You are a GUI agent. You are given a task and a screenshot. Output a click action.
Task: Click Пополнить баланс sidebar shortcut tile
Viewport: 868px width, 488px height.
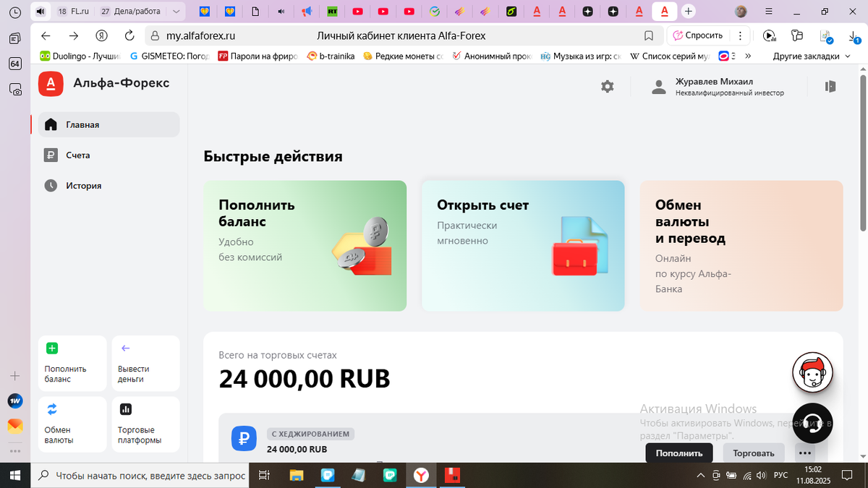tap(72, 364)
